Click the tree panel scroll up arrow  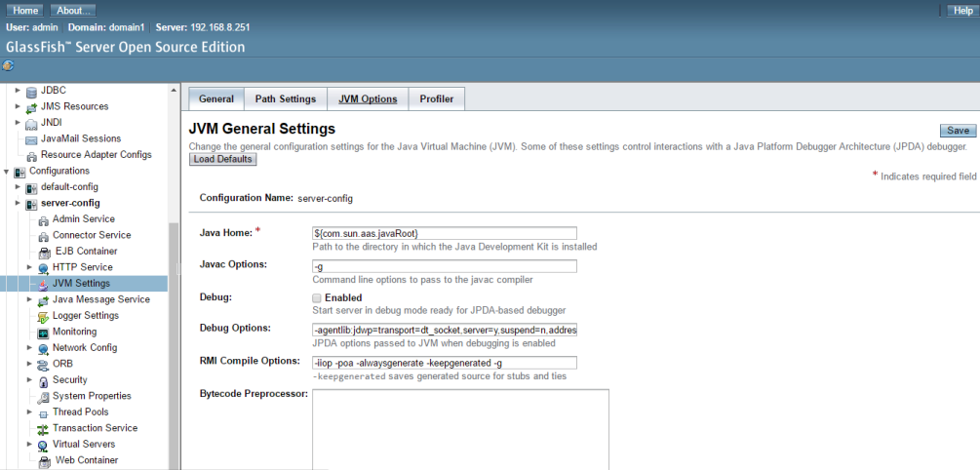point(174,90)
